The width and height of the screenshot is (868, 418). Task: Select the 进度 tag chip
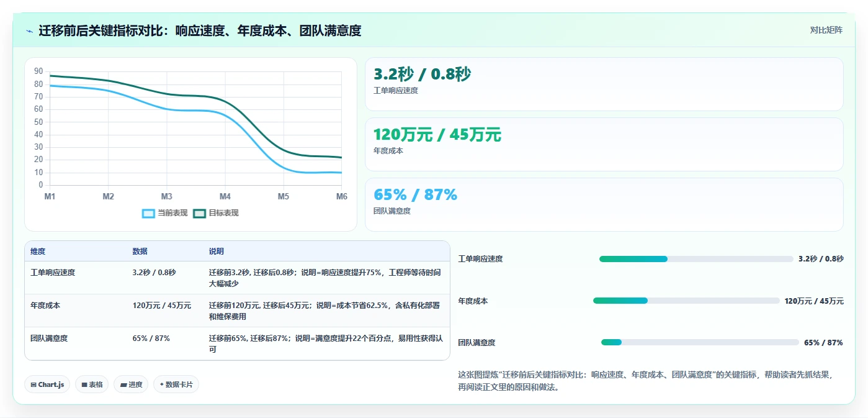tap(131, 384)
